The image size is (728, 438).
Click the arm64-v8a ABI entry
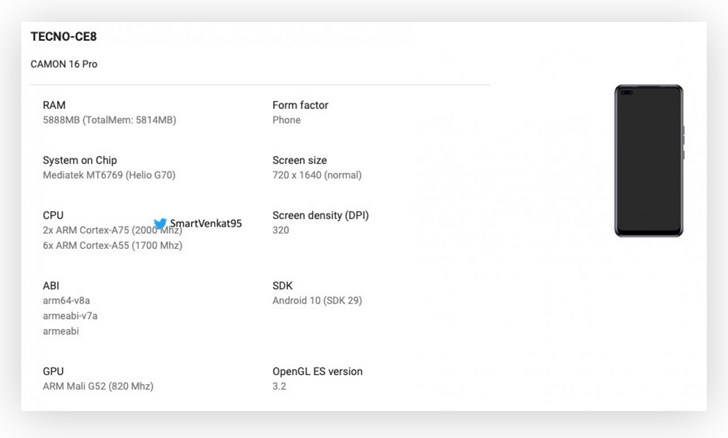pos(66,301)
